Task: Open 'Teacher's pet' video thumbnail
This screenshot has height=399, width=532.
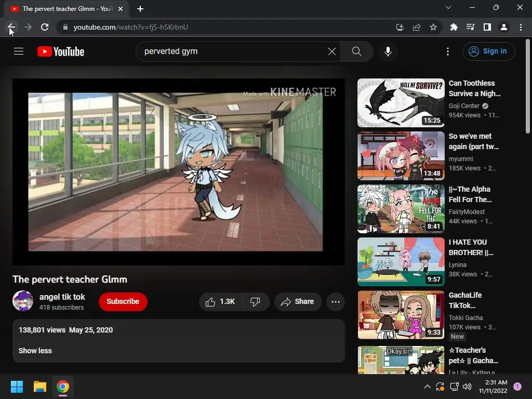Action: coord(401,360)
